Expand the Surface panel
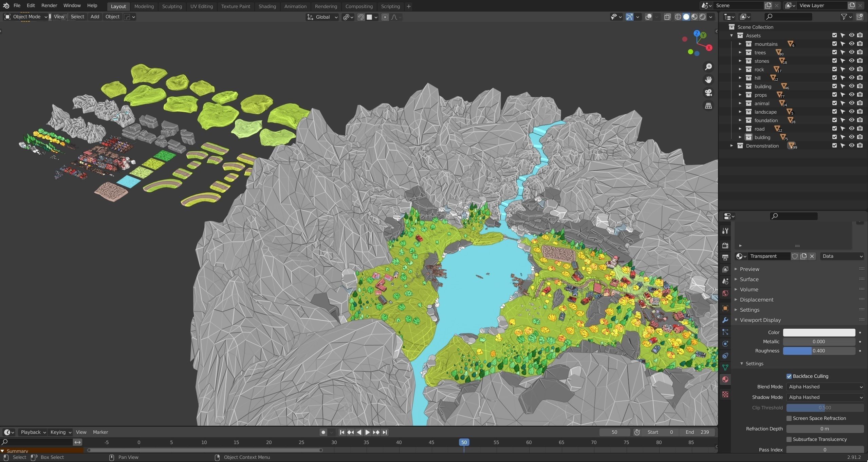This screenshot has height=462, width=868. 749,279
